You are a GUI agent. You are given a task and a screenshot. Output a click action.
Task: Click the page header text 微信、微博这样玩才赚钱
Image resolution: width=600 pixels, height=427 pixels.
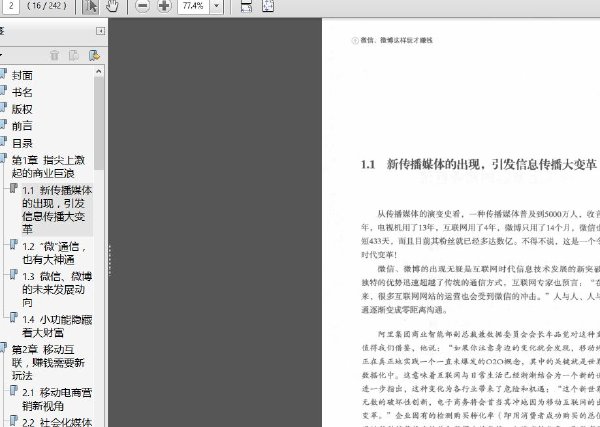click(396, 40)
